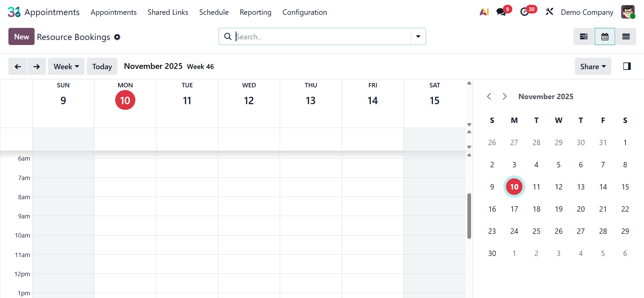
Task: Open the activities clock icon with 30 badge
Action: (525, 12)
